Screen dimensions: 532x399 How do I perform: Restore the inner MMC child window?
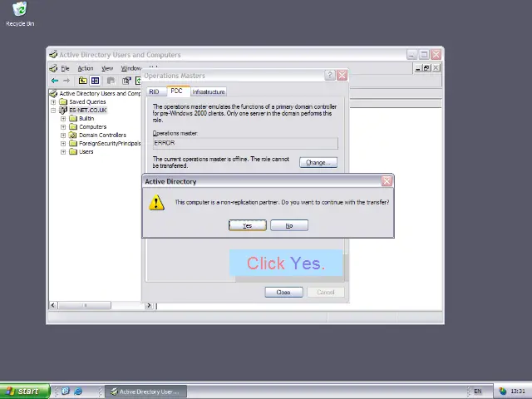click(426, 68)
